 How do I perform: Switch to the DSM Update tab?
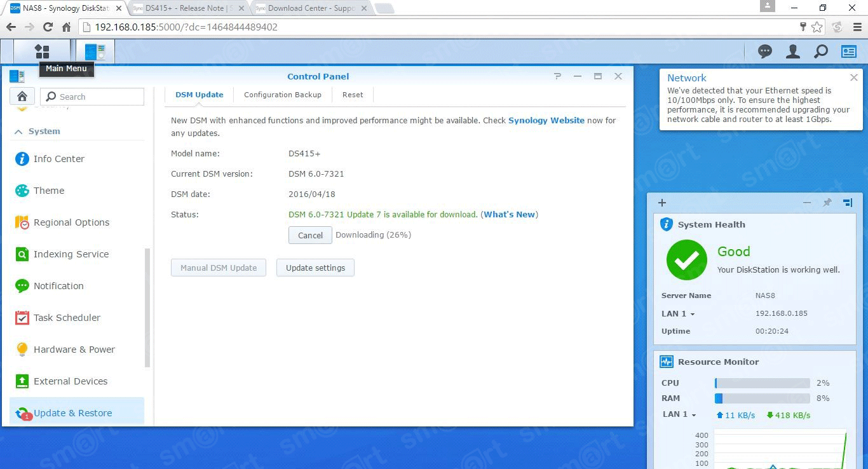[200, 95]
